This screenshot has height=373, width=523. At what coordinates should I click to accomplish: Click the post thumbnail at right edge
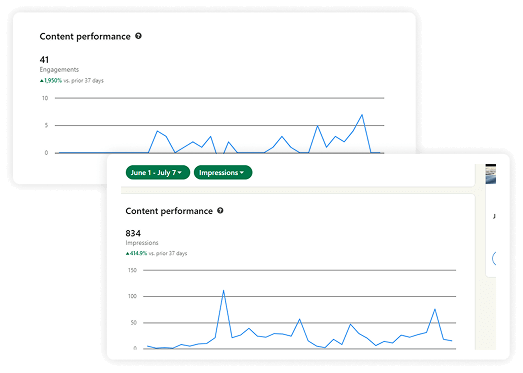pos(491,174)
